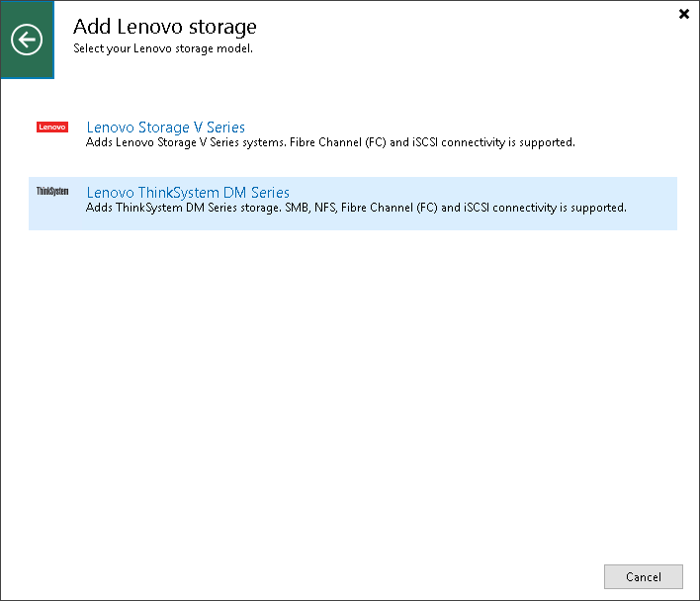Image resolution: width=700 pixels, height=601 pixels.
Task: Click the V Series description about Fibre Channel
Action: pyautogui.click(x=330, y=142)
